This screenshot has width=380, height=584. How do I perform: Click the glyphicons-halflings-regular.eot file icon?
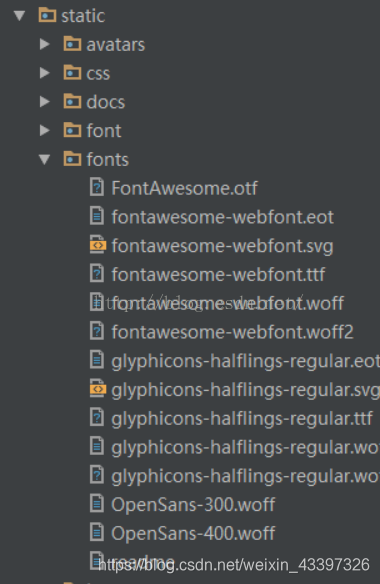tap(97, 359)
